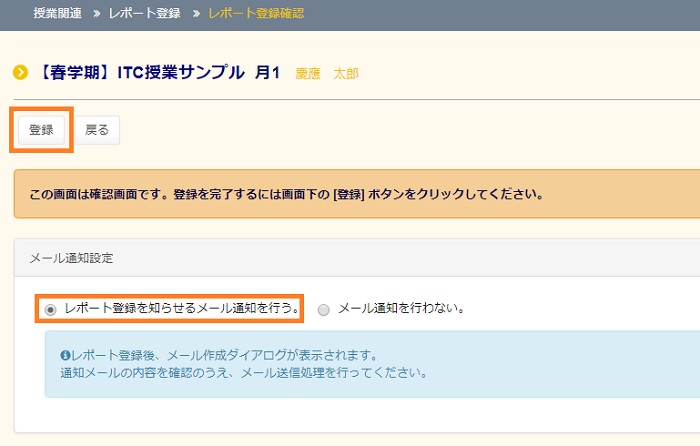Go to レポート登録 breadcrumb item

pyautogui.click(x=146, y=14)
